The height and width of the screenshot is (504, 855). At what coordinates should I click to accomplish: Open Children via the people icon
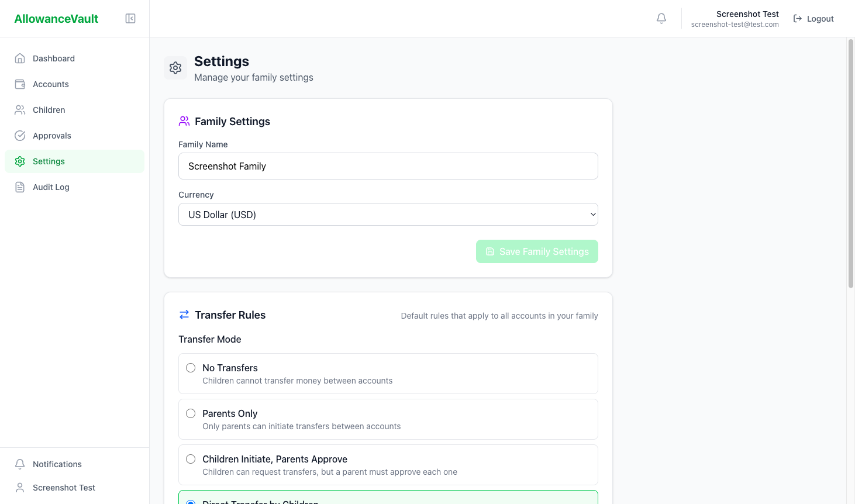click(20, 109)
